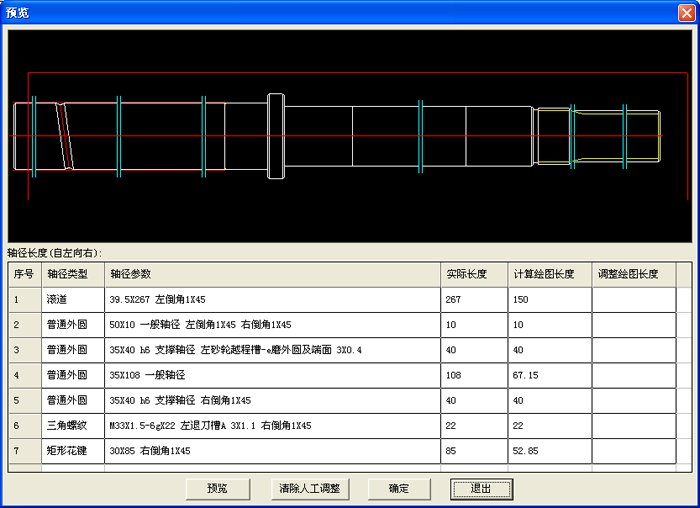700x508 pixels.
Task: Click the 调整绘图长度 cell for row 7
Action: (634, 451)
